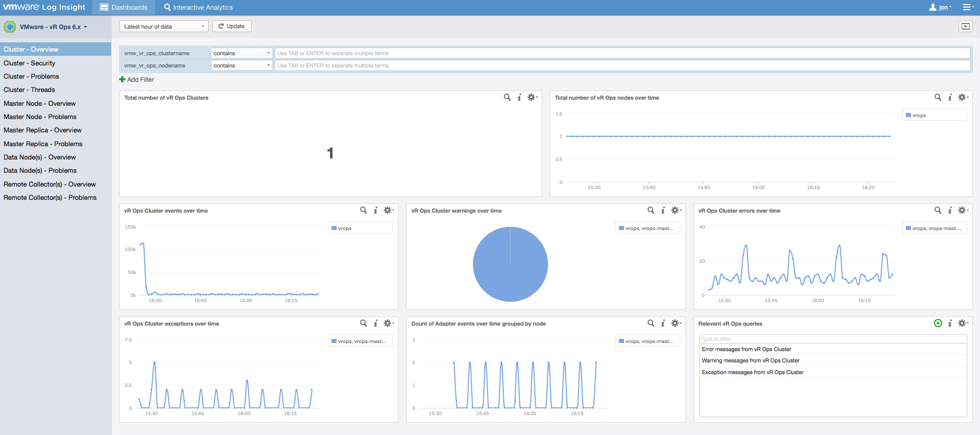Open magnifier on Total number of vR Ops Clusters widget
The height and width of the screenshot is (435, 980).
coord(507,97)
